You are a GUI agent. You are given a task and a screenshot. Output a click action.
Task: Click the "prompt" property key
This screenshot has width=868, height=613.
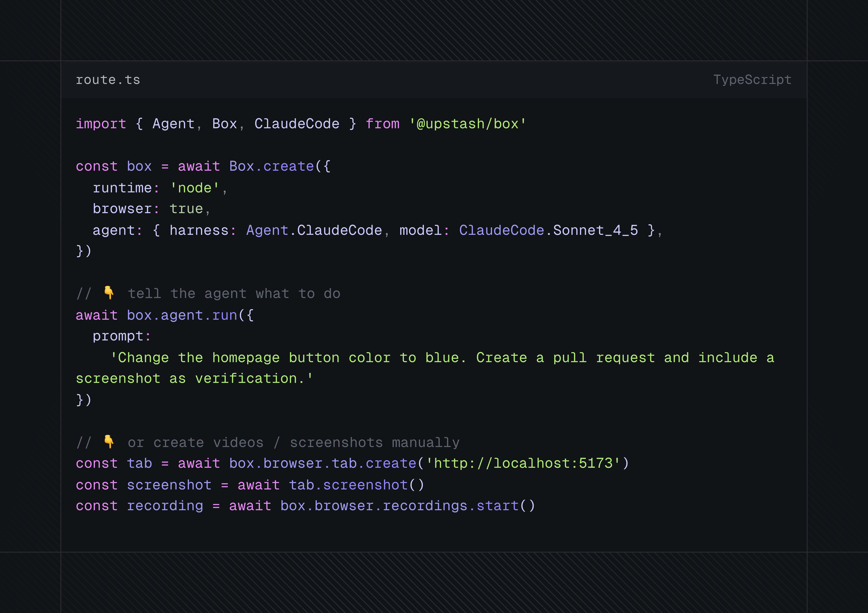[118, 336]
